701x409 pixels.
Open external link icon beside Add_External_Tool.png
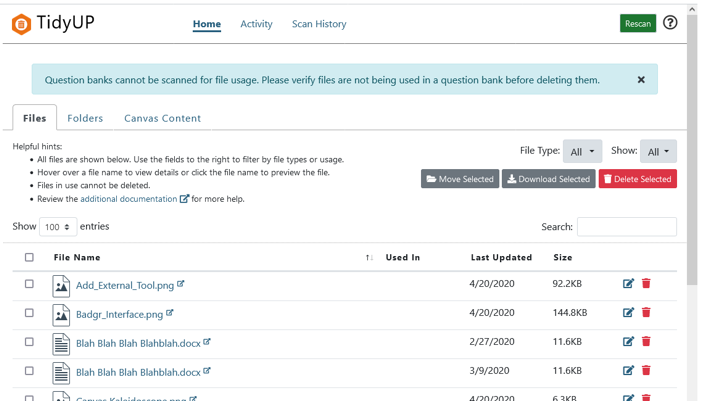pos(181,284)
